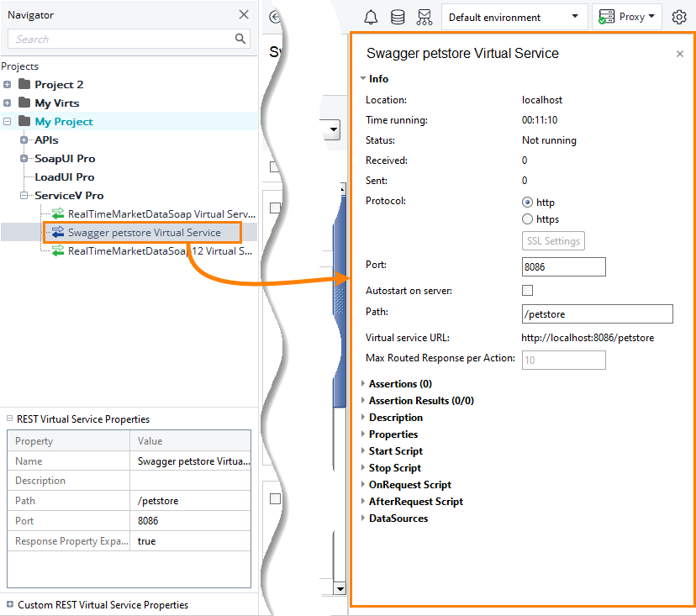Select RealTimeMarketDataSoap12 Virtual Service tree item

click(x=160, y=251)
